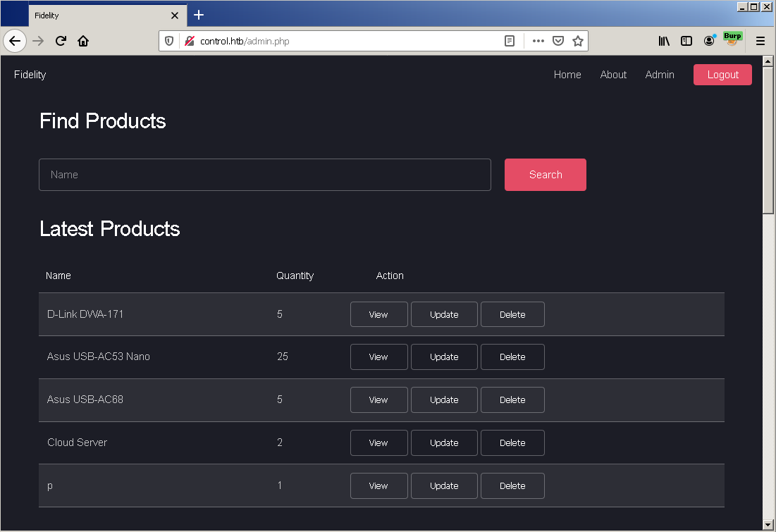Maximize the browser window
This screenshot has height=532, width=776.
pyautogui.click(x=754, y=7)
